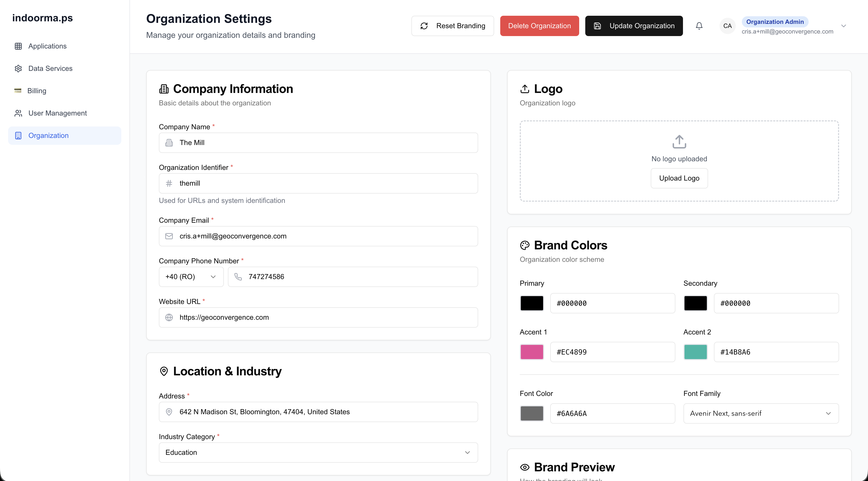Click the Data Services gear icon
Image resolution: width=868 pixels, height=481 pixels.
[18, 68]
